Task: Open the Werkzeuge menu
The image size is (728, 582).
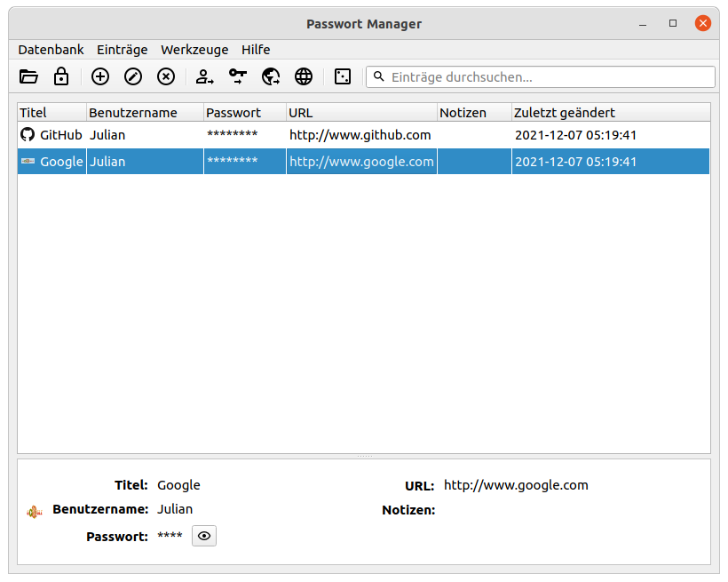Action: (x=194, y=50)
